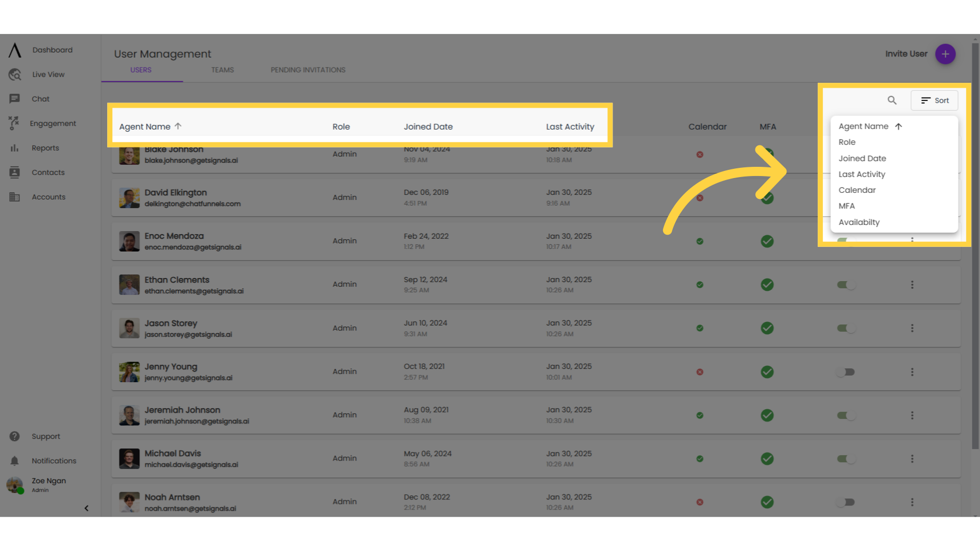Click the Notifications bell icon

click(x=14, y=460)
